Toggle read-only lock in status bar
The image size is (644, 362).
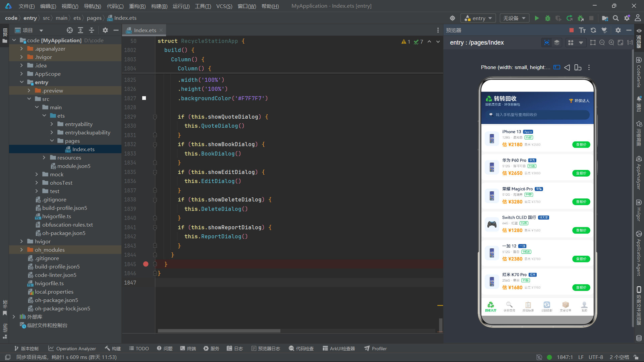[x=636, y=357]
